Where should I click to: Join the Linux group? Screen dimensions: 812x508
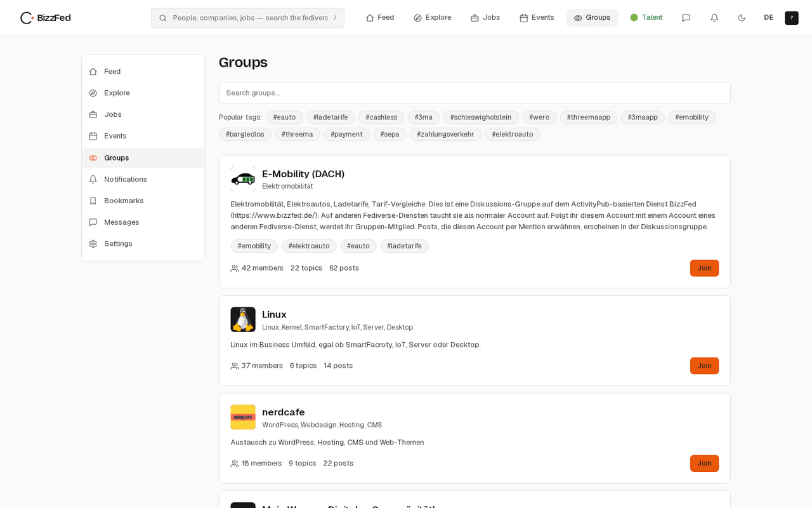(704, 366)
